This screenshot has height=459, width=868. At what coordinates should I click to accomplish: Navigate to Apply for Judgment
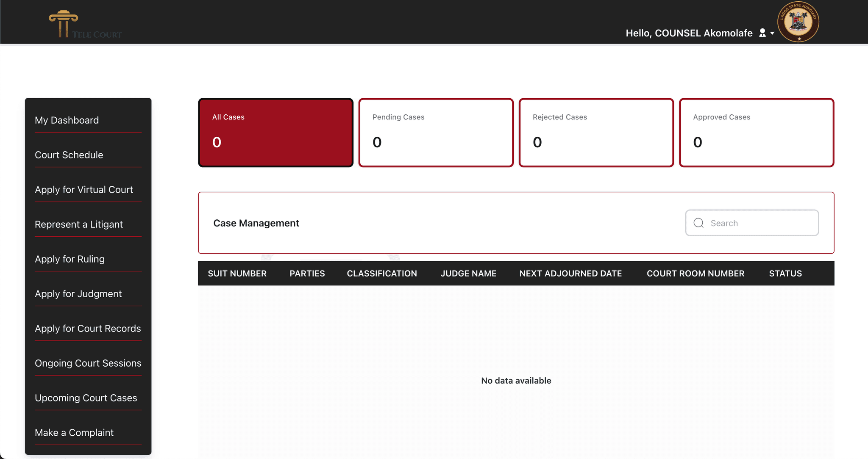pos(78,294)
